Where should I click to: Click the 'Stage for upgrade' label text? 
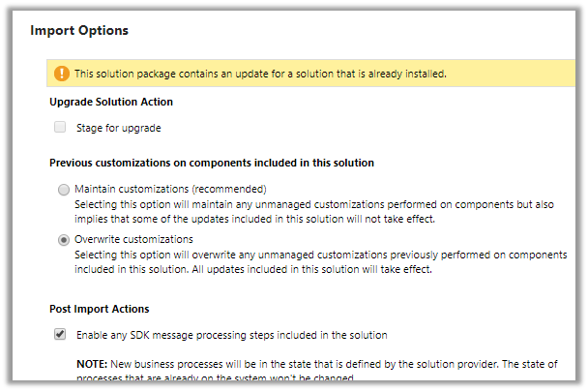click(x=118, y=128)
